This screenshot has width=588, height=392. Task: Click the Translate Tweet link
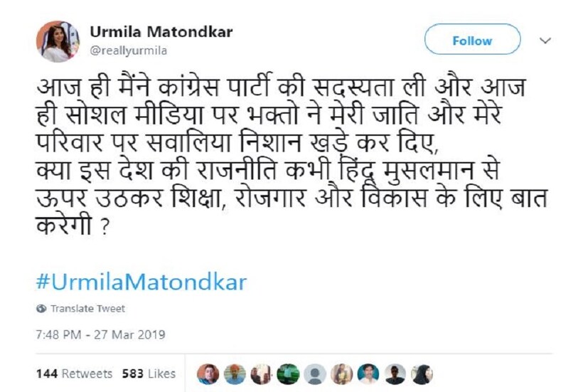coord(87,309)
